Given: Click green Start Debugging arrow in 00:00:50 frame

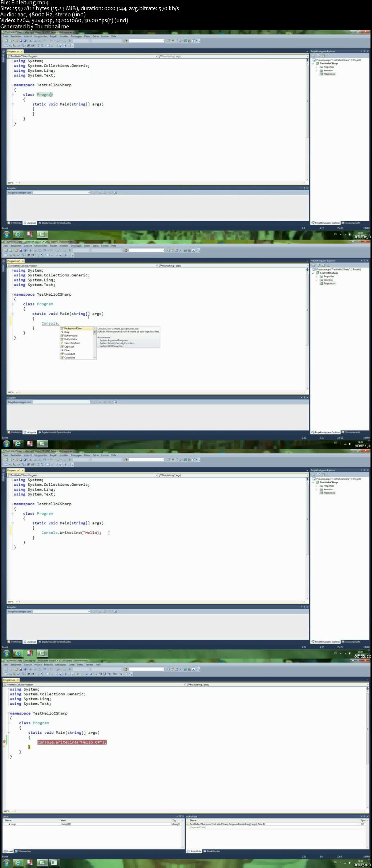Looking at the screenshot, I should coord(70,41).
